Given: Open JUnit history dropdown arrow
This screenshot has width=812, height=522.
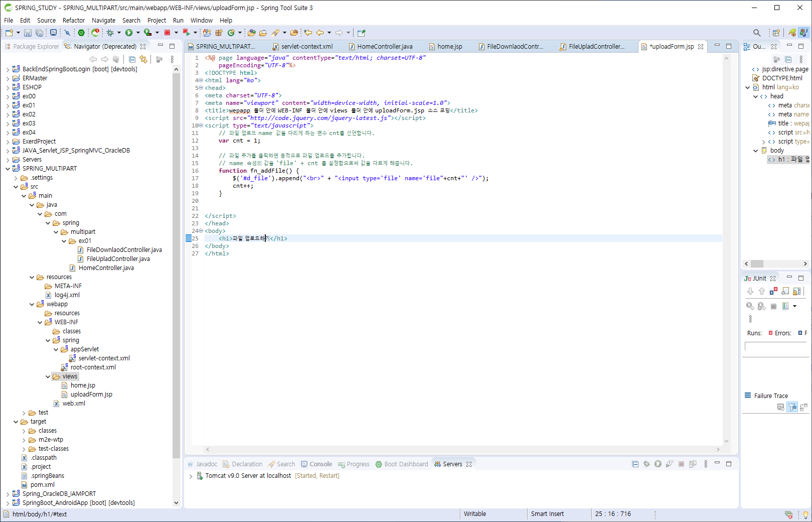Looking at the screenshot, I should (794, 306).
